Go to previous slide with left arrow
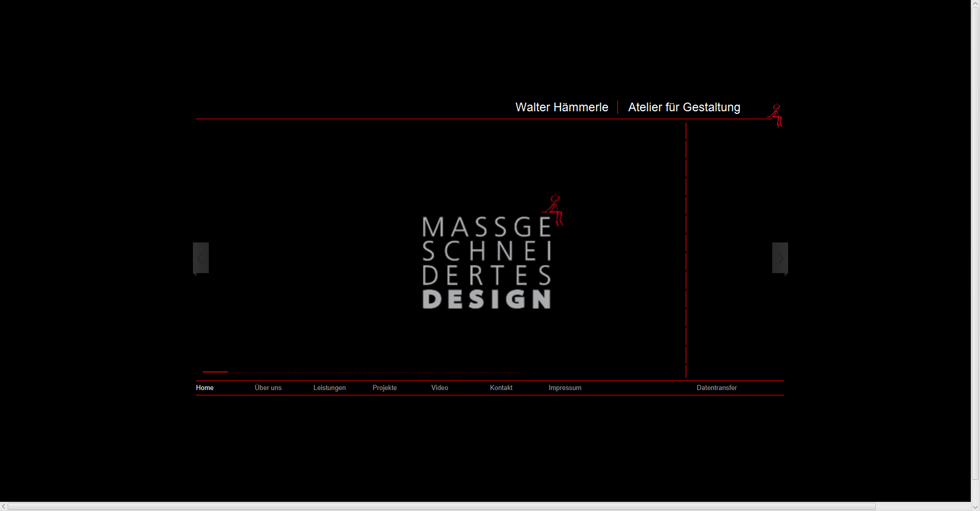The image size is (980, 511). click(201, 258)
